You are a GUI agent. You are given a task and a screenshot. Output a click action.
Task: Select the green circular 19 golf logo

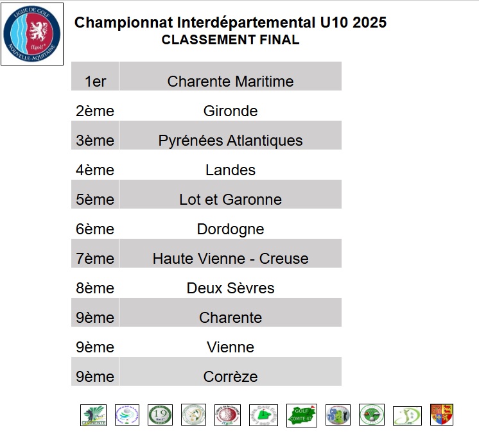click(x=160, y=415)
